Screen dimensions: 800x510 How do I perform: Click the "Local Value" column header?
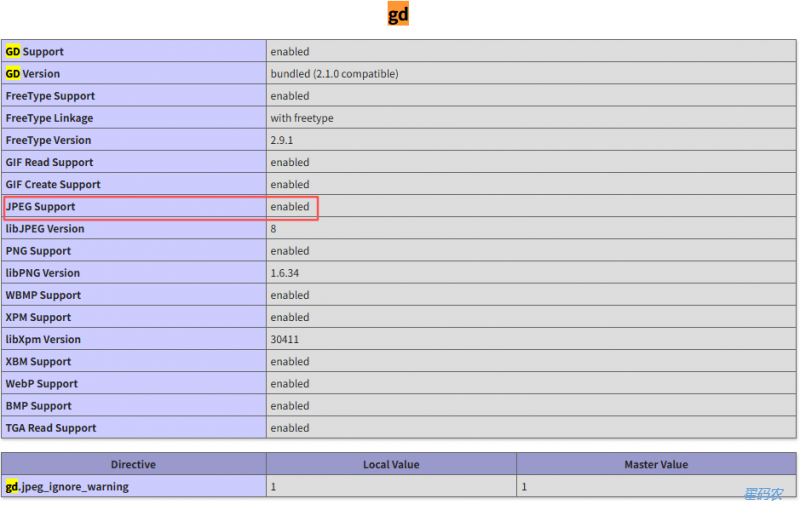[391, 464]
